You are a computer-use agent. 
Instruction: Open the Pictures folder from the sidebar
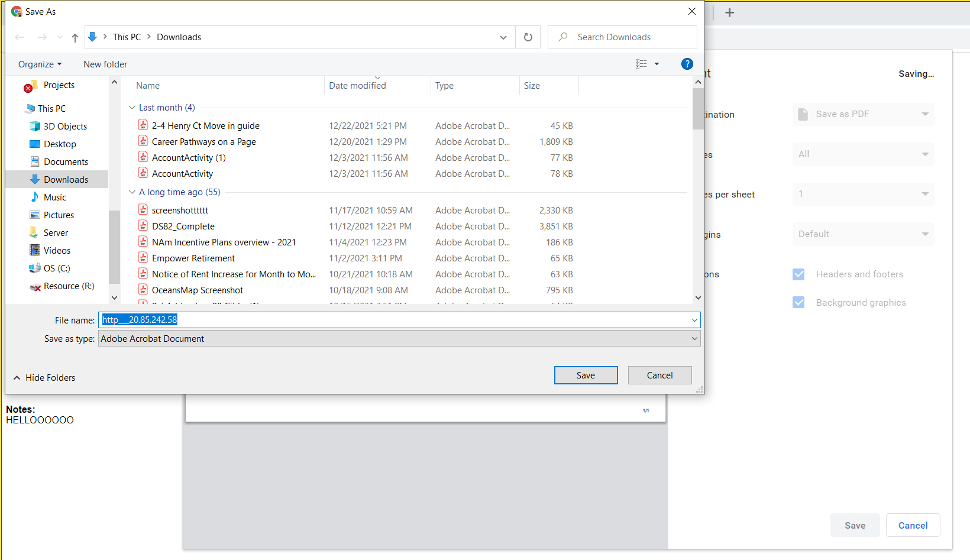58,215
